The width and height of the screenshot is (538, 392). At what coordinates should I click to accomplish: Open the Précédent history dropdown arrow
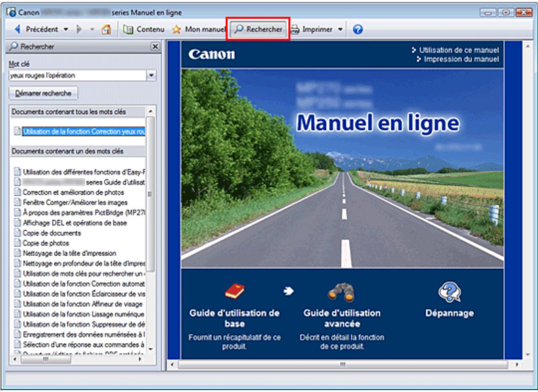coord(66,30)
